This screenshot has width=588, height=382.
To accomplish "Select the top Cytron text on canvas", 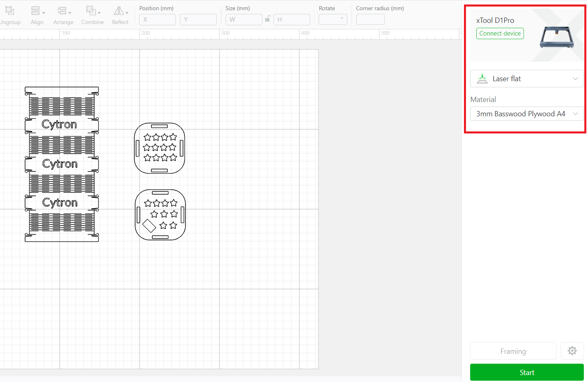I will (59, 124).
